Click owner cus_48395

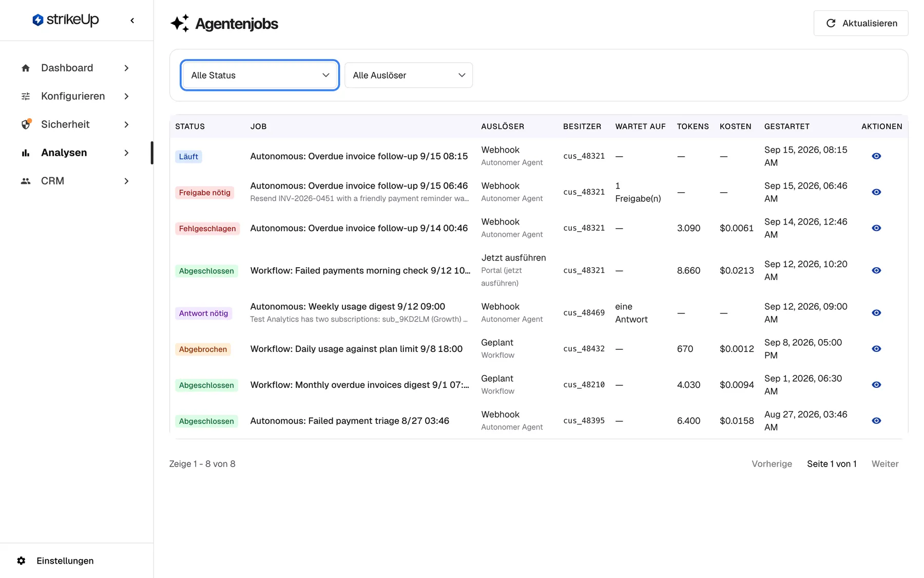click(584, 421)
